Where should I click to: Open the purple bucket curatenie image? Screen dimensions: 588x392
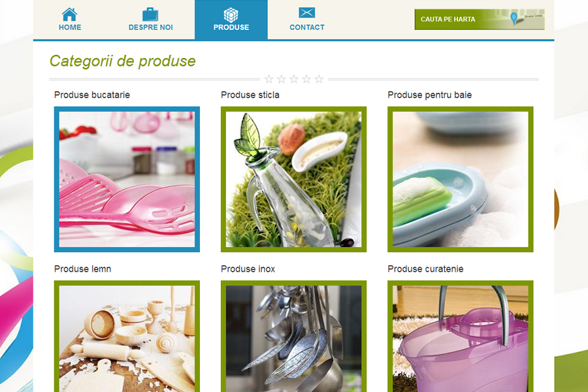461,336
